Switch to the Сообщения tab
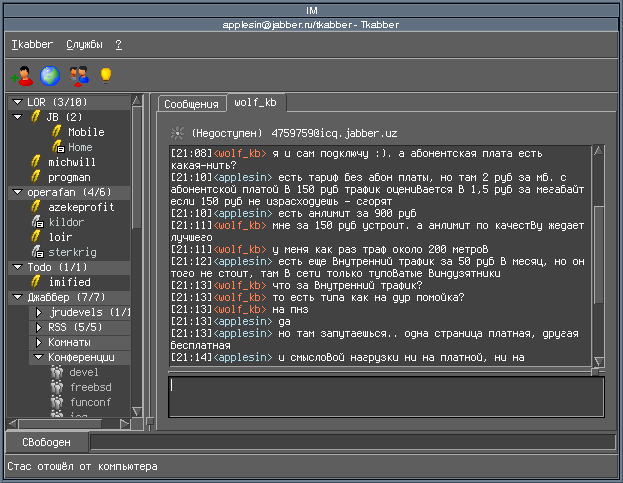The width and height of the screenshot is (623, 483). coord(190,104)
